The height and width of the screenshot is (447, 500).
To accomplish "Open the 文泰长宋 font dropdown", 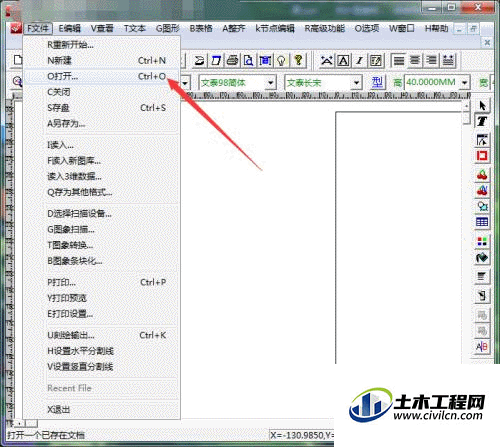I will [x=357, y=82].
